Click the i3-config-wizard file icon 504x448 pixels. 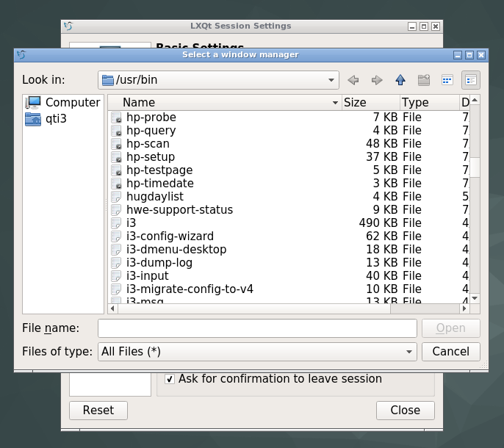(116, 236)
